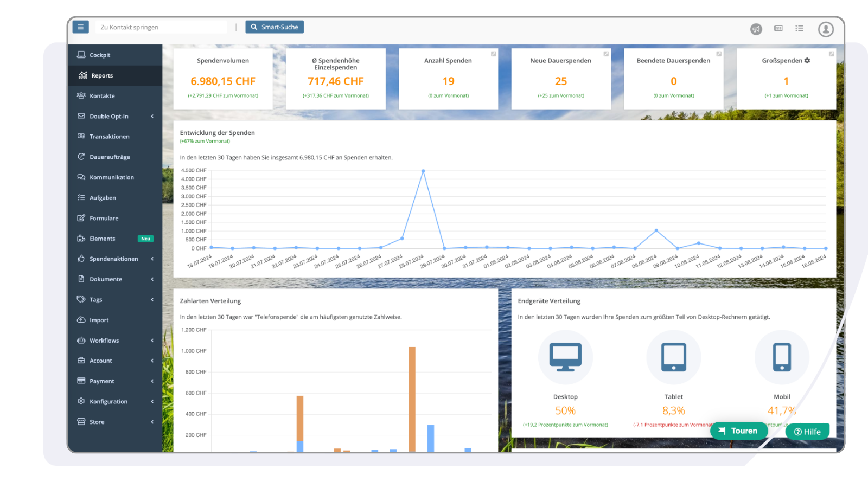Expand the Double Opt-In menu
This screenshot has width=868, height=488.
tap(110, 116)
